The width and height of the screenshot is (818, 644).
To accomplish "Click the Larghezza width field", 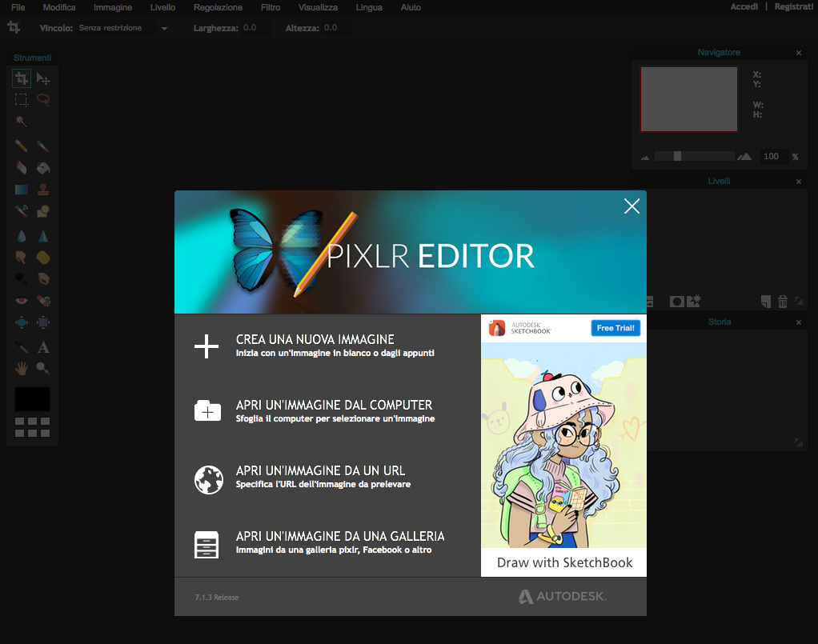I will (255, 28).
